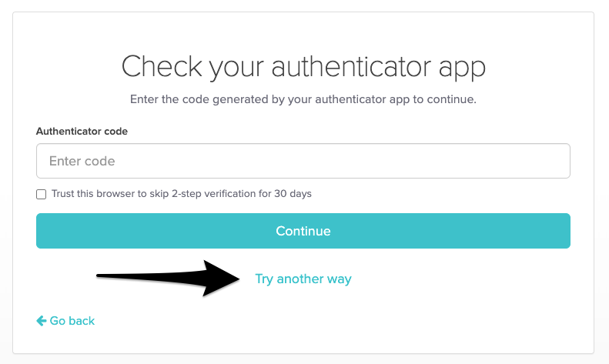Click the word 'Check' in the heading
Image resolution: width=609 pixels, height=364 pixels.
click(x=156, y=67)
